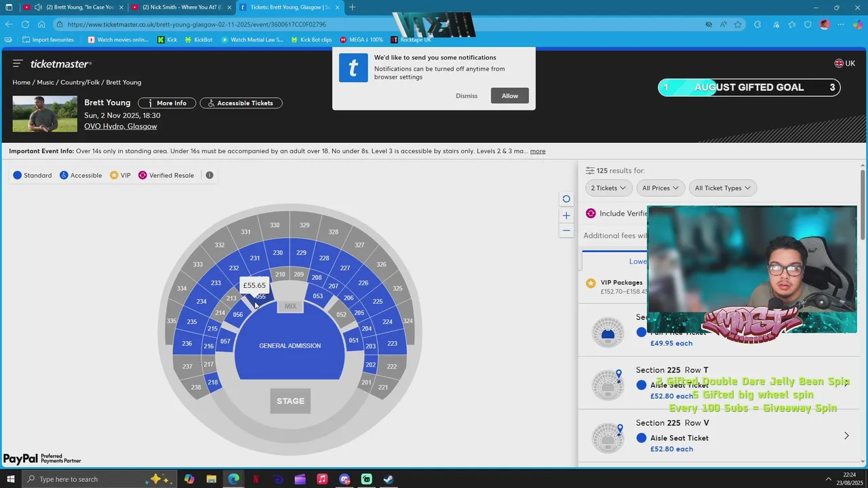The height and width of the screenshot is (488, 868).
Task: Open the Import favourites bookmark
Action: 48,39
